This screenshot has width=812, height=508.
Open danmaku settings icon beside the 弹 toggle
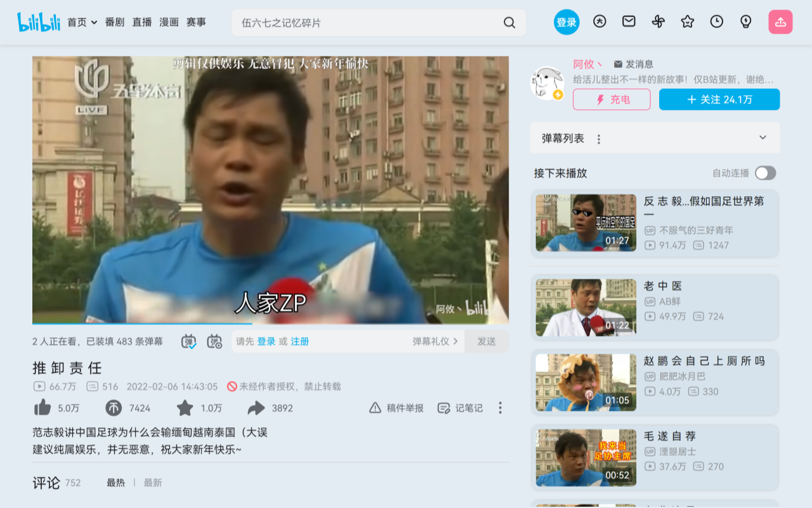(214, 342)
